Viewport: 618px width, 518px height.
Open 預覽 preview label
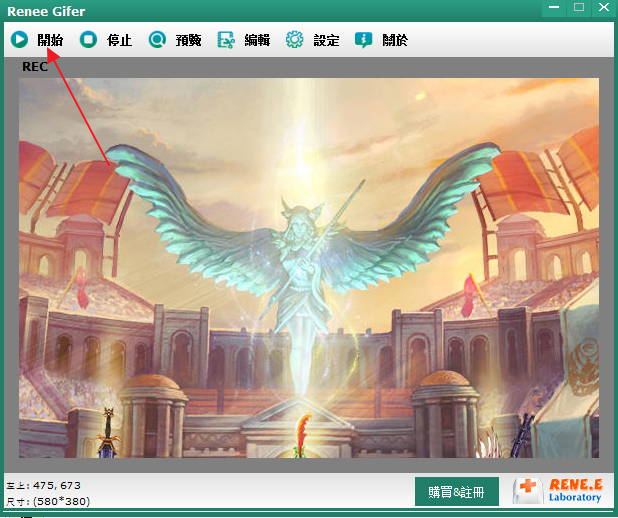click(x=188, y=40)
